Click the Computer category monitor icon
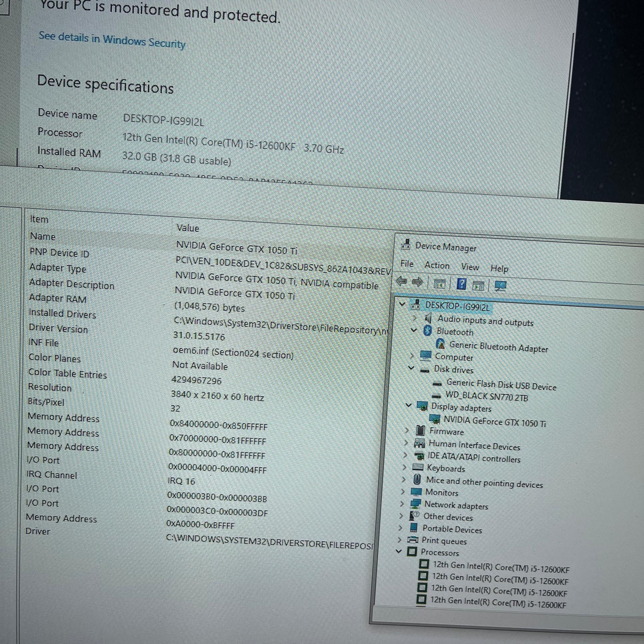644x644 pixels. tap(426, 356)
